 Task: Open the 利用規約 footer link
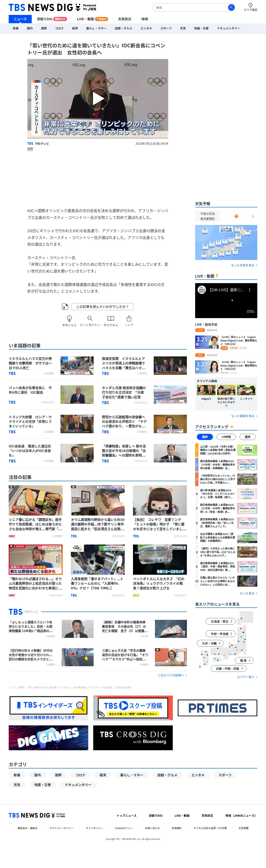pyautogui.click(x=177, y=828)
